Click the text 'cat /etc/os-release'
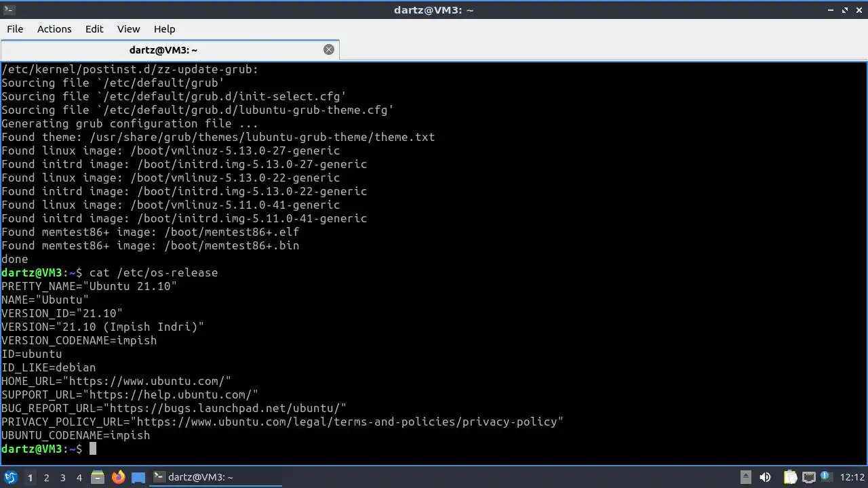868x488 pixels. click(153, 272)
